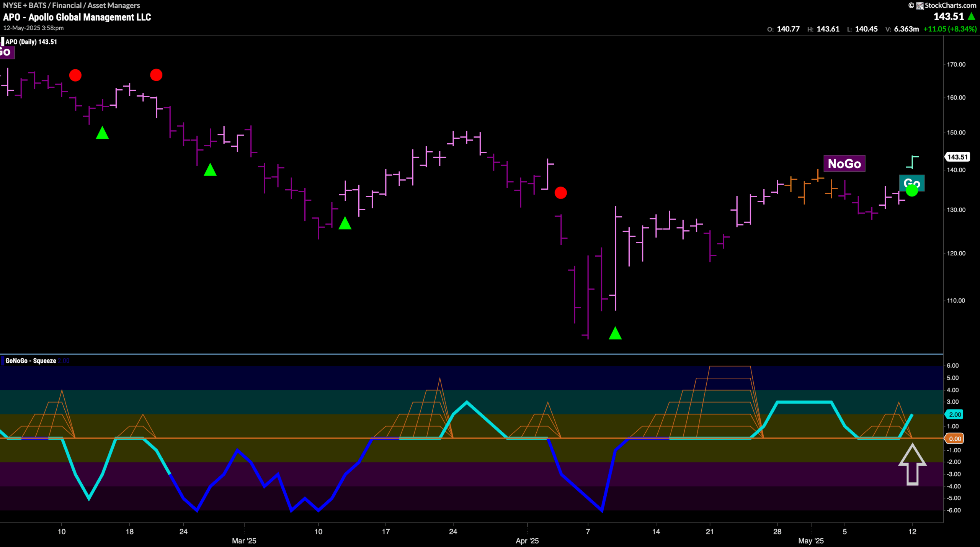Image resolution: width=980 pixels, height=547 pixels.
Task: Click the 28 date axis label
Action: point(777,532)
